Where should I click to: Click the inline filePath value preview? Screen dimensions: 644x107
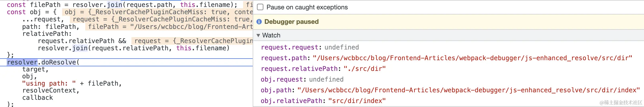[169, 27]
